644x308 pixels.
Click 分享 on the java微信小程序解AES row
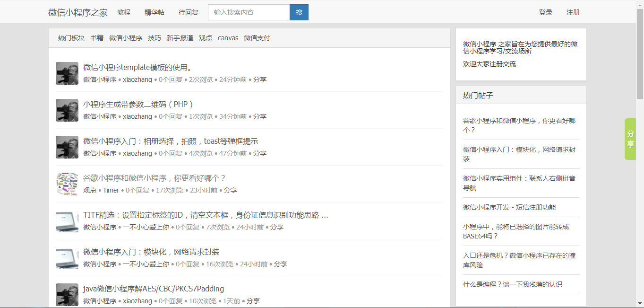coord(253,301)
